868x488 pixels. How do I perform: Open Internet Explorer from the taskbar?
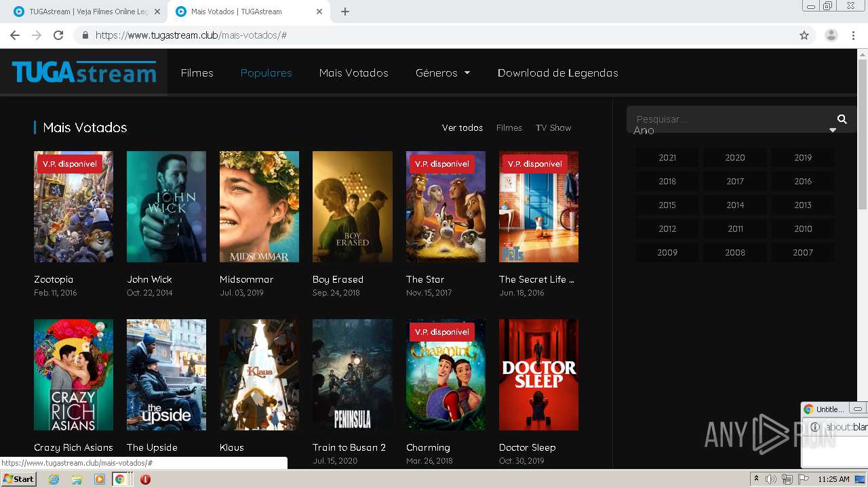54,479
